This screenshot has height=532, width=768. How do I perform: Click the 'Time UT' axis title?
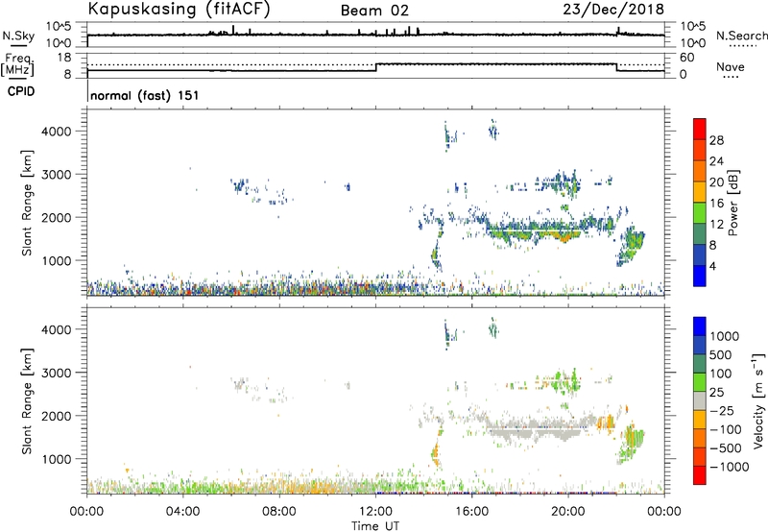[375, 526]
